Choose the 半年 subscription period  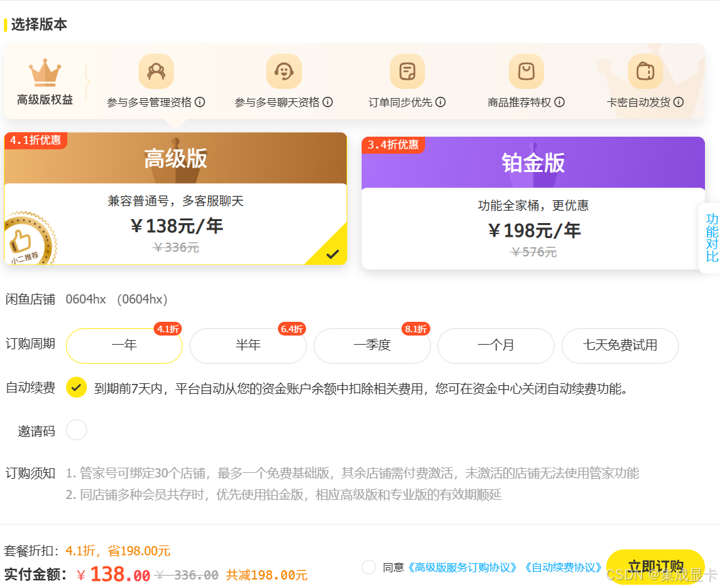point(248,345)
